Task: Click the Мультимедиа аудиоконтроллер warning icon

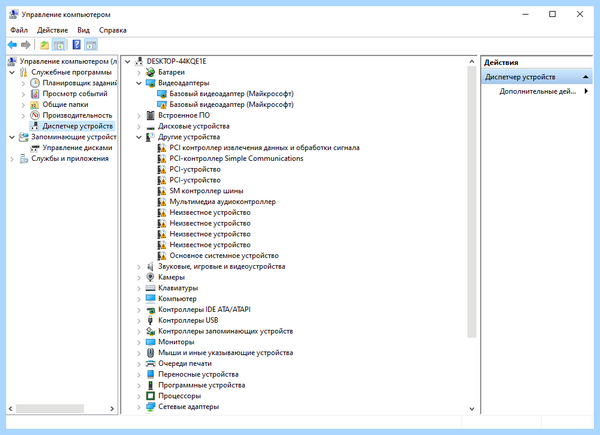Action: tap(162, 202)
